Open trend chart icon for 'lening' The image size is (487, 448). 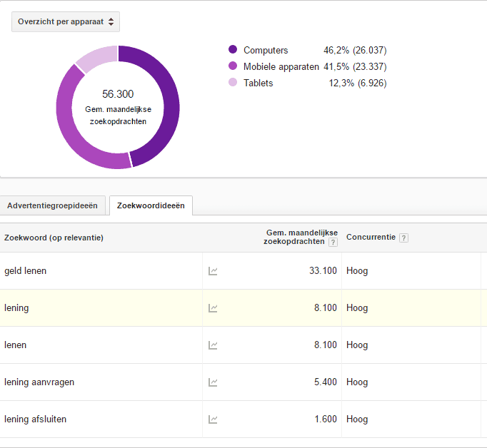tap(213, 308)
